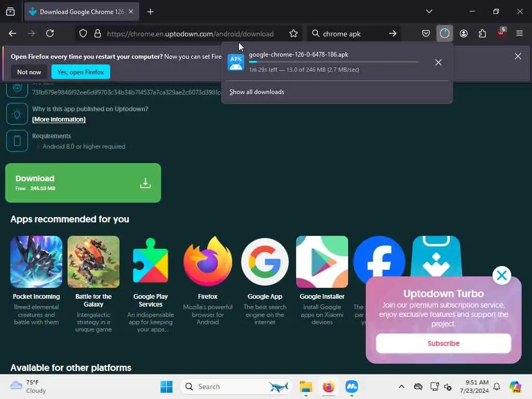The width and height of the screenshot is (532, 399).
Task: Click the green Download button
Action: [x=83, y=183]
